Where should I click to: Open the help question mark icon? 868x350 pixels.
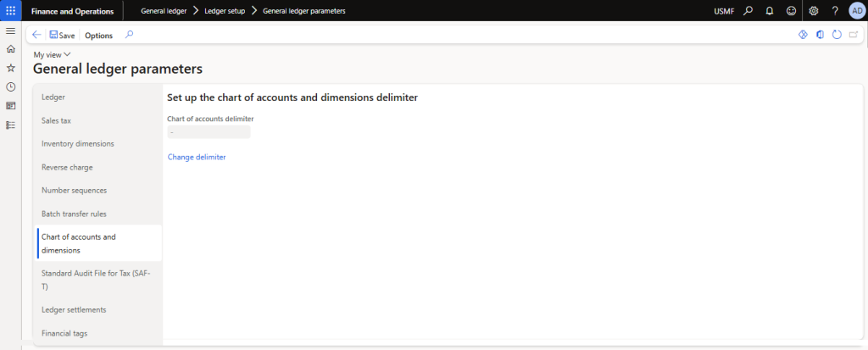[x=835, y=11]
